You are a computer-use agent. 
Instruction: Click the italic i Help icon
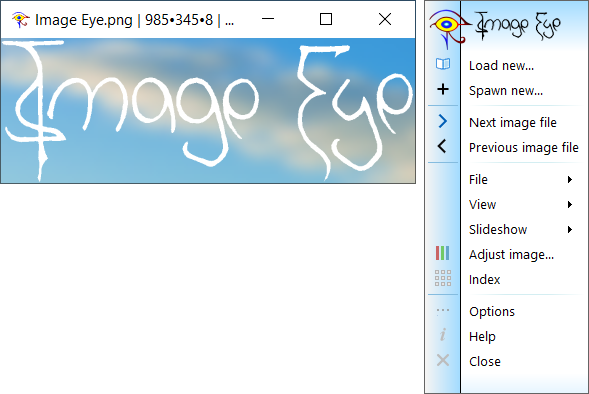[443, 334]
